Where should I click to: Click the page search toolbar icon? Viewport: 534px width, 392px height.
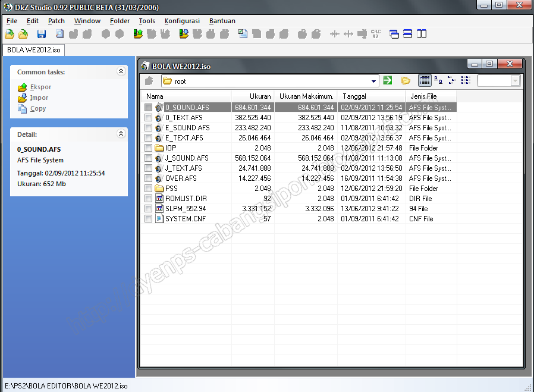coord(59,34)
